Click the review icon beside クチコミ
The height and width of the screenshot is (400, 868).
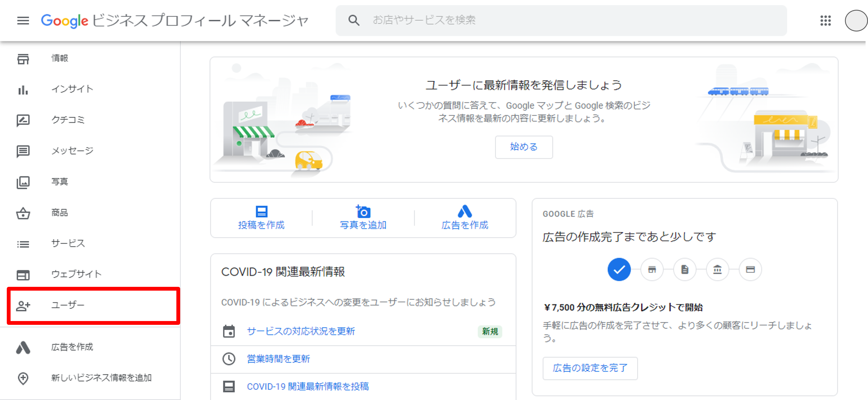tap(23, 120)
